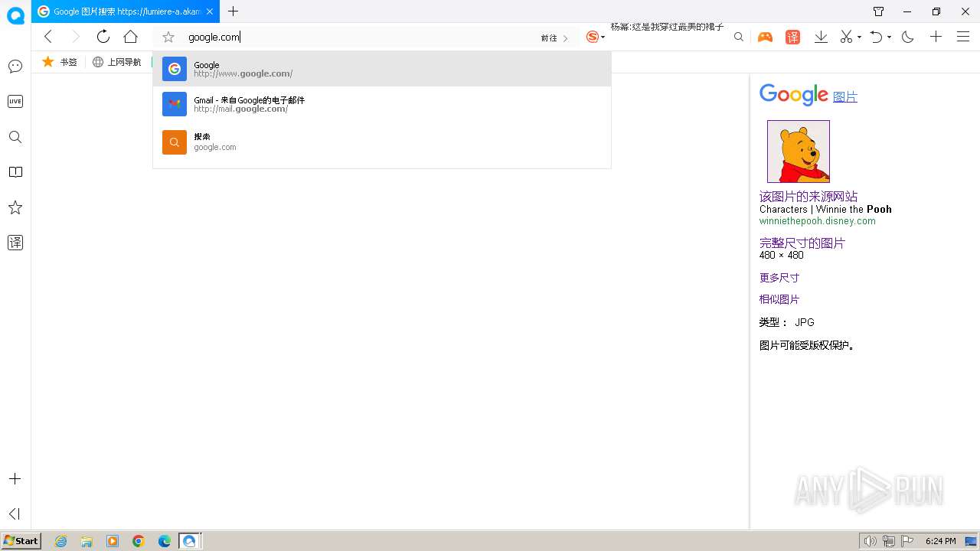Click the tray volume speaker icon
This screenshot has height=551, width=980.
pyautogui.click(x=870, y=541)
